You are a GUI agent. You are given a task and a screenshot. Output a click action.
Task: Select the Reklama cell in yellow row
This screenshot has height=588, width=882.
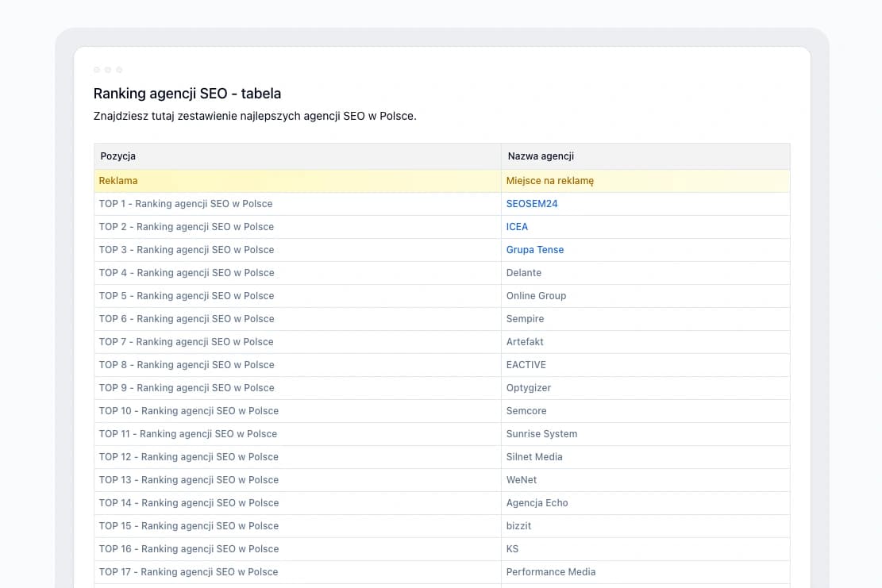pyautogui.click(x=118, y=181)
